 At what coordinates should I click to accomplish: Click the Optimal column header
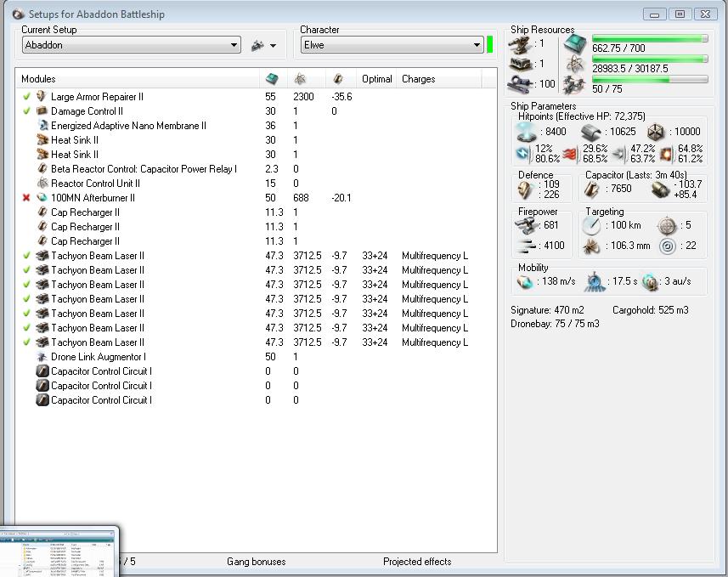tap(376, 79)
